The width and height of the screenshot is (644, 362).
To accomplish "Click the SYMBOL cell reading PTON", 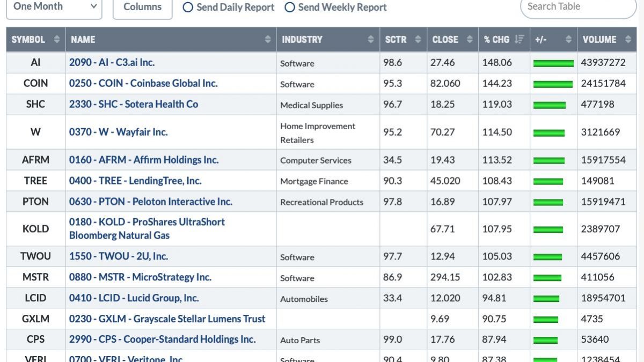I will (35, 202).
